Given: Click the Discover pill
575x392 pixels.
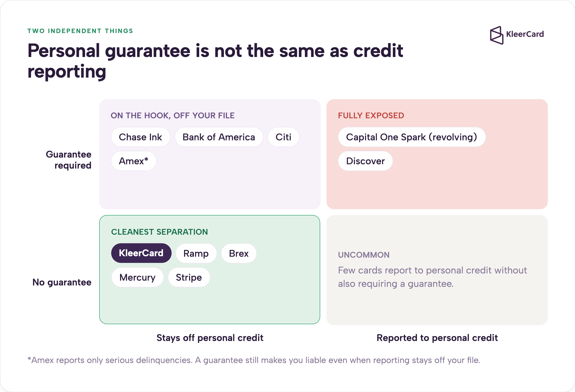Looking at the screenshot, I should click(365, 161).
